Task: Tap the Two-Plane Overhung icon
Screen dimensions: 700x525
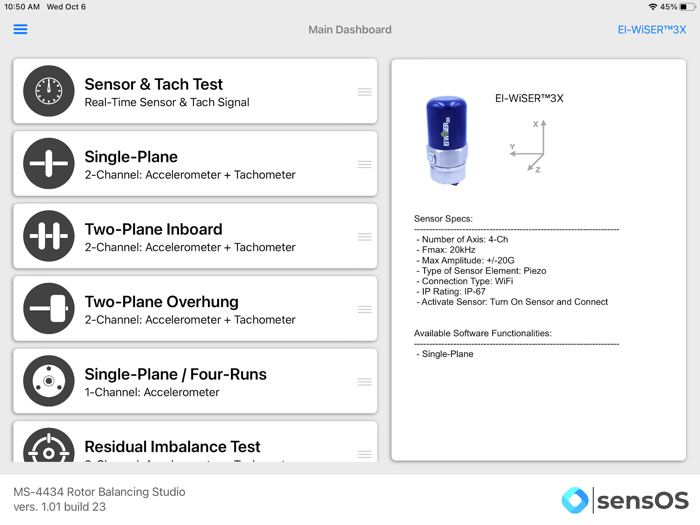Action: coord(49,309)
